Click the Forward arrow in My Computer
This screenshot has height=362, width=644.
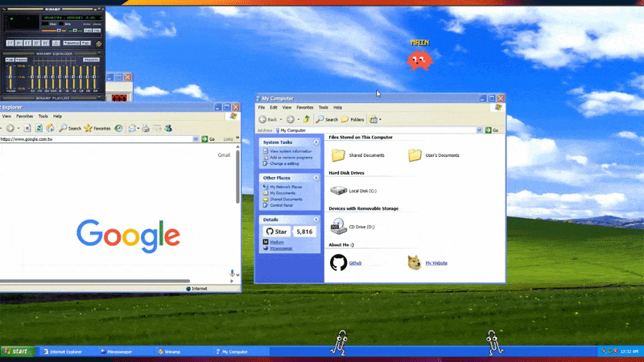pyautogui.click(x=291, y=119)
